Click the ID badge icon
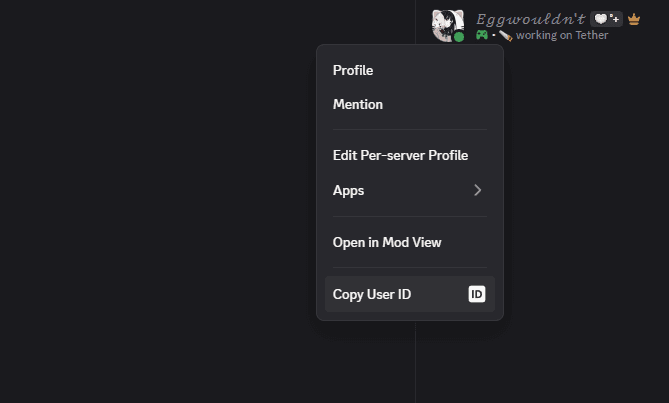Viewport: 669px width, 403px height. [x=477, y=294]
